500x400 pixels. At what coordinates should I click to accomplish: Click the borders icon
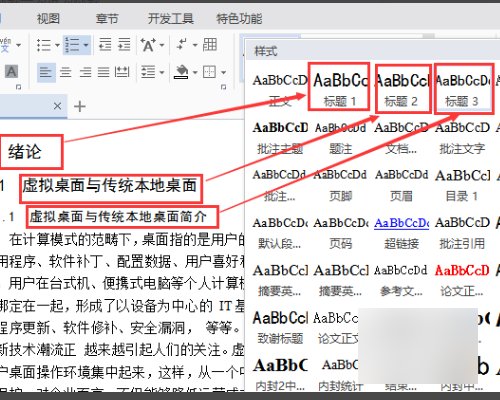210,72
